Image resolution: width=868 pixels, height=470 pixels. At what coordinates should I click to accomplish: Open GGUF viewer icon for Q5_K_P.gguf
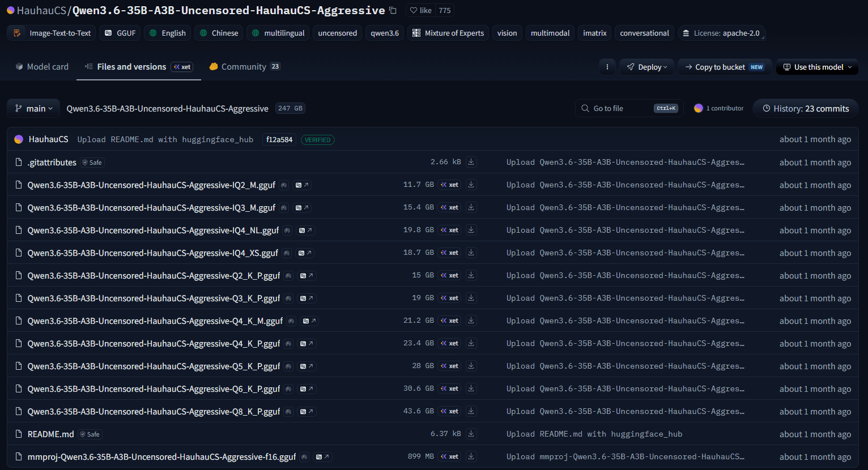pyautogui.click(x=307, y=366)
